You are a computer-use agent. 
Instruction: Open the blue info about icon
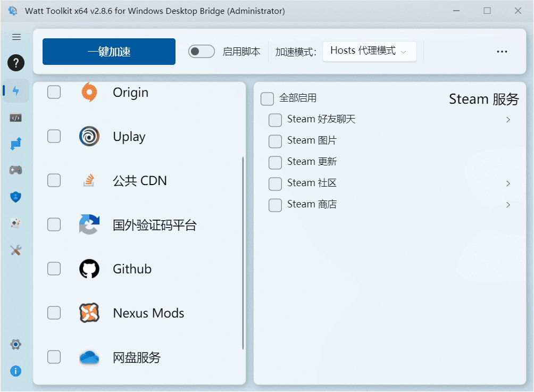pyautogui.click(x=15, y=371)
